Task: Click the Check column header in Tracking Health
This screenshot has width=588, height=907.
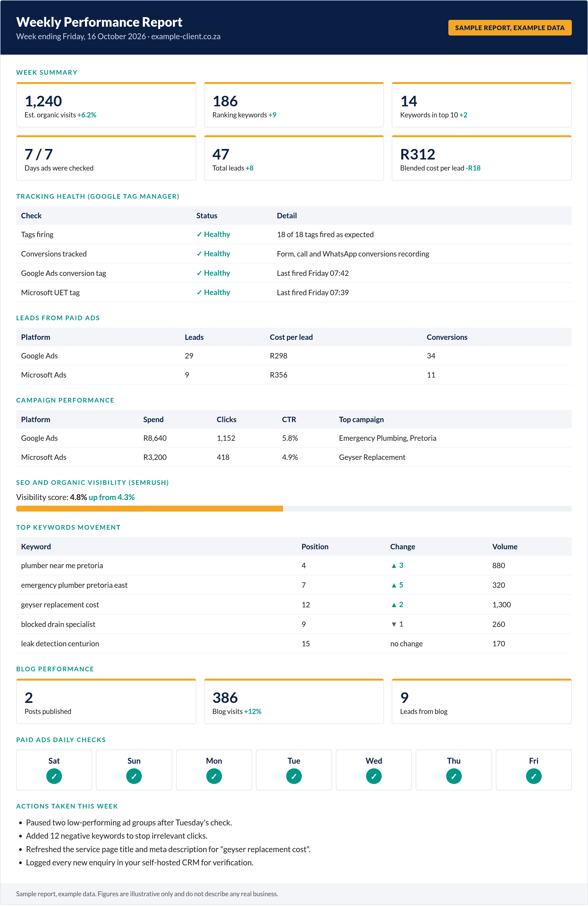Action: 31,216
